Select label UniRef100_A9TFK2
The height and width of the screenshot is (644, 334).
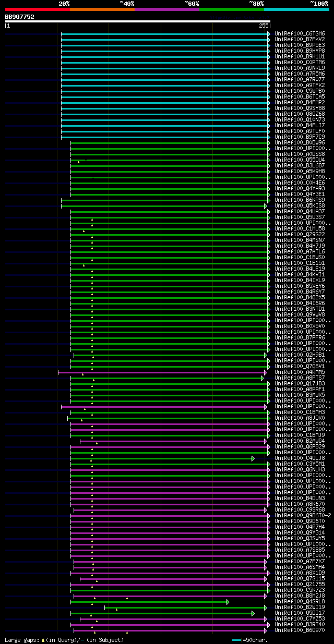coord(300,85)
